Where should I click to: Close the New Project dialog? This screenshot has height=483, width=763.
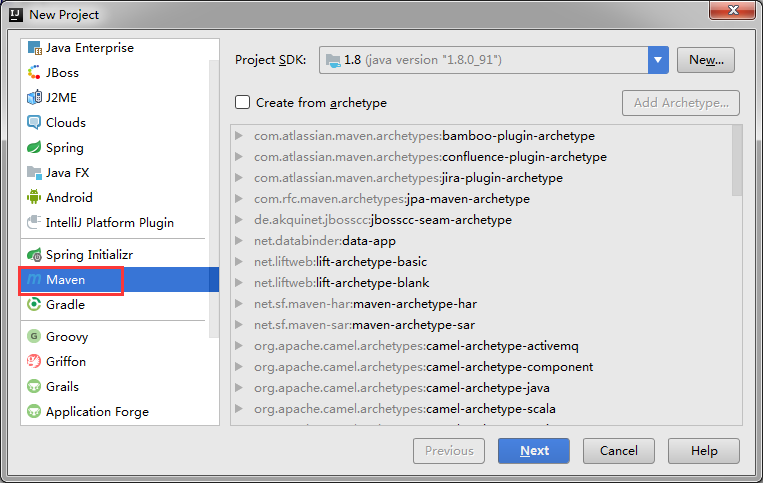pos(732,10)
